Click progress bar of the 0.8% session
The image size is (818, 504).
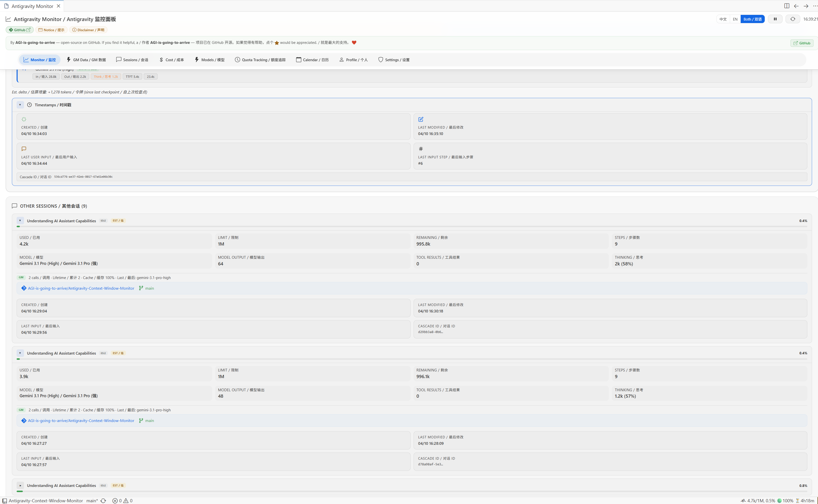412,491
